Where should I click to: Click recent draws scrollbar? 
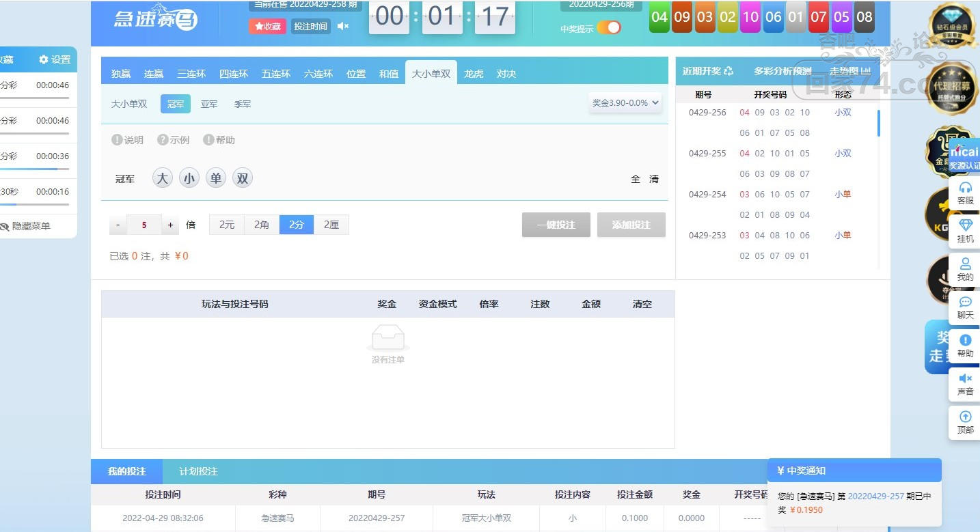click(878, 123)
